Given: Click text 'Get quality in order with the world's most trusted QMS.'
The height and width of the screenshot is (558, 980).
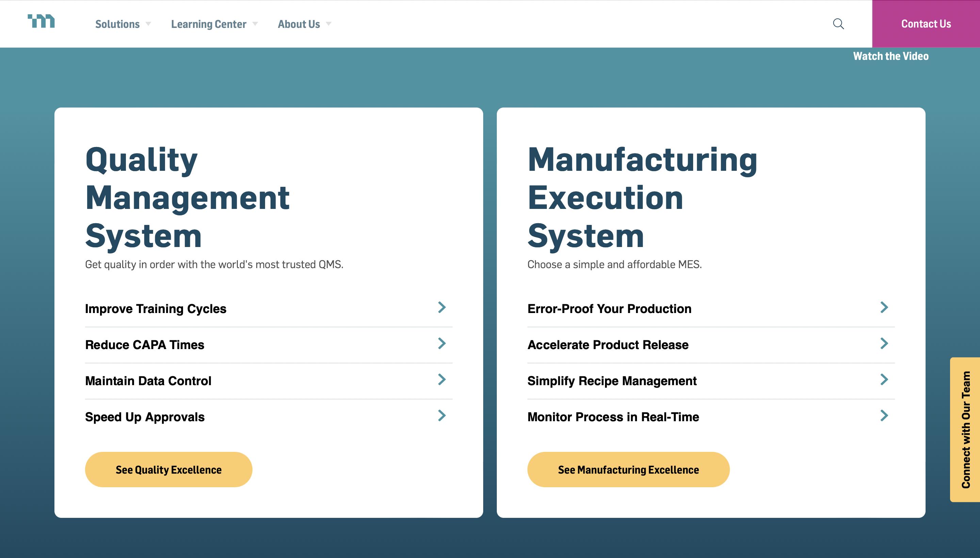Looking at the screenshot, I should (214, 264).
